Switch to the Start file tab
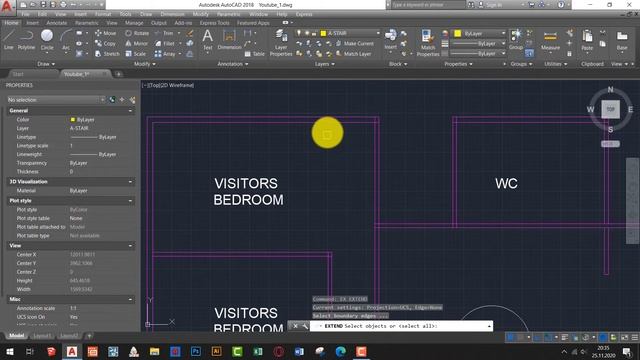640x360 pixels. point(18,74)
